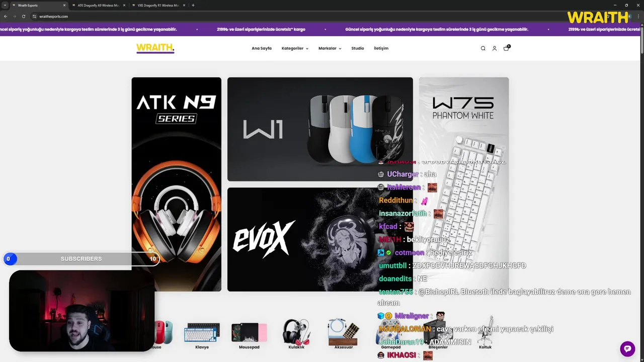
Task: Open the Aksesuar category icon
Action: [x=344, y=333]
